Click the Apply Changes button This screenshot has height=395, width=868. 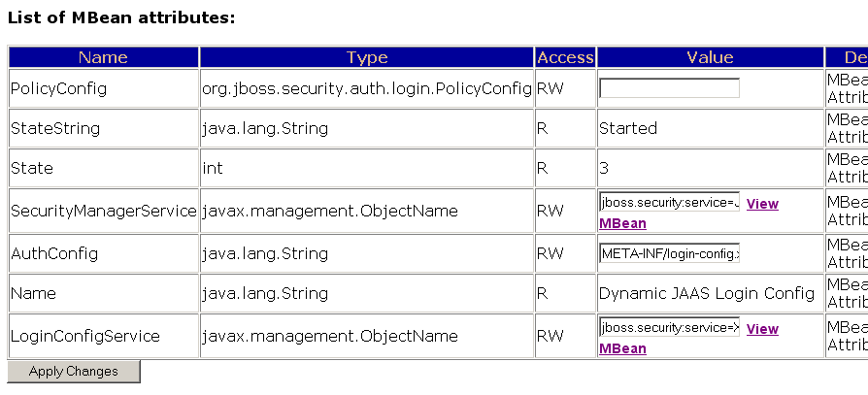pos(74,372)
